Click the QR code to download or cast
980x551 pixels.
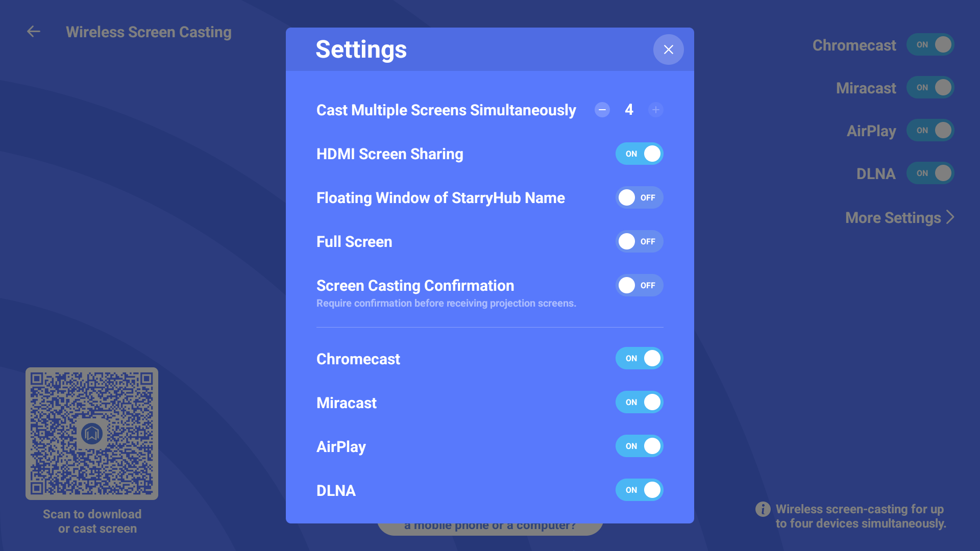[x=92, y=434]
